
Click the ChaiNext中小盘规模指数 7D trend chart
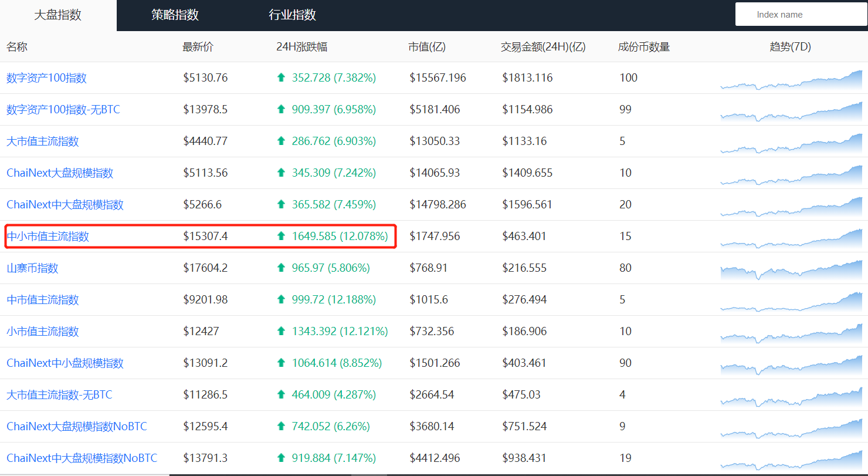(791, 365)
